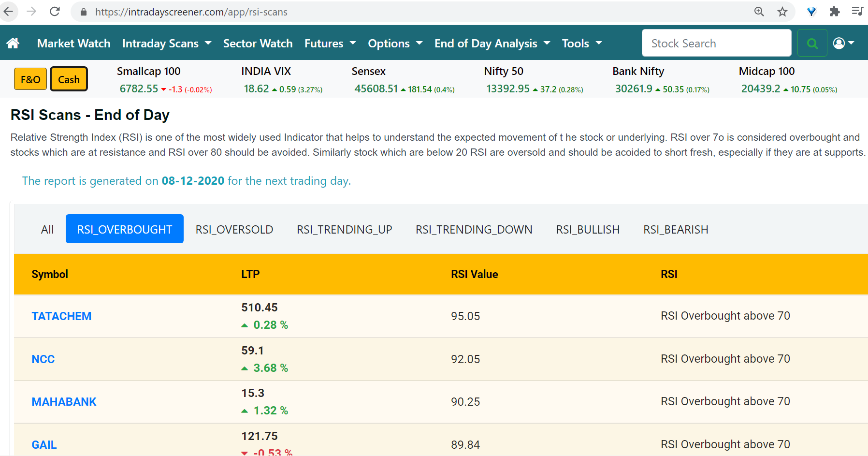Click the INDIA VIX index label
868x456 pixels.
point(266,71)
